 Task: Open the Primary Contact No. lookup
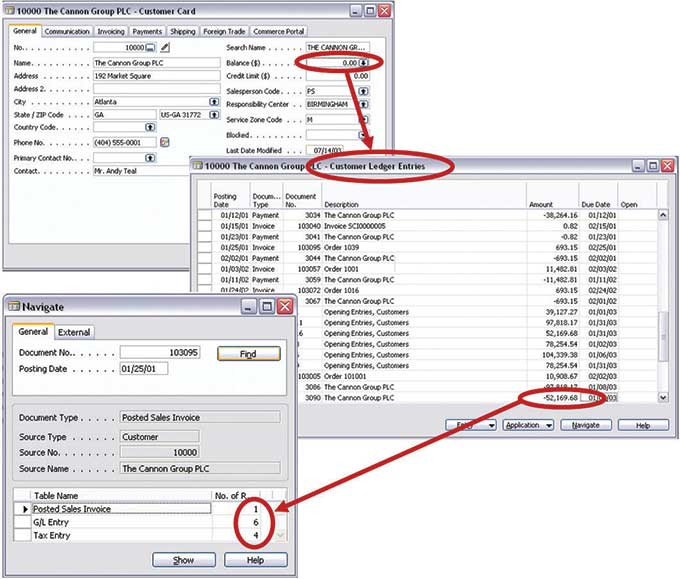pyautogui.click(x=152, y=158)
